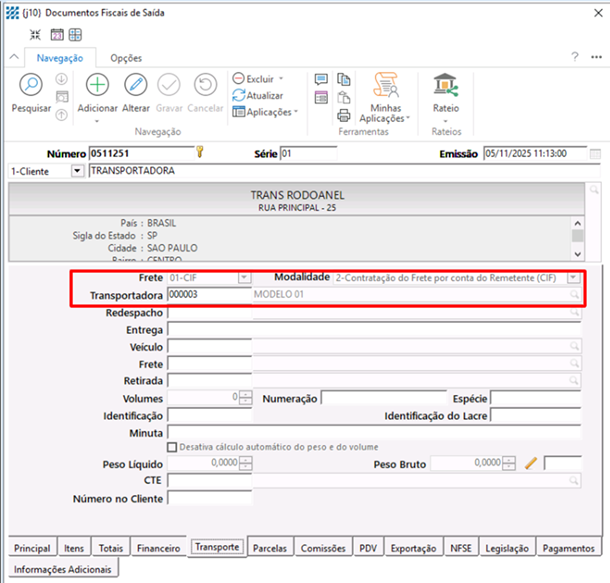The height and width of the screenshot is (583, 610).
Task: Open the Informações Adicionais tab
Action: (x=61, y=569)
